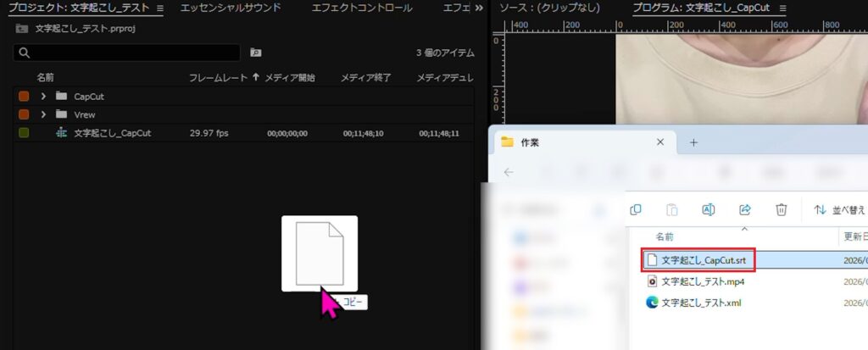
Task: Click the rename icon in Explorer toolbar
Action: pyautogui.click(x=709, y=209)
